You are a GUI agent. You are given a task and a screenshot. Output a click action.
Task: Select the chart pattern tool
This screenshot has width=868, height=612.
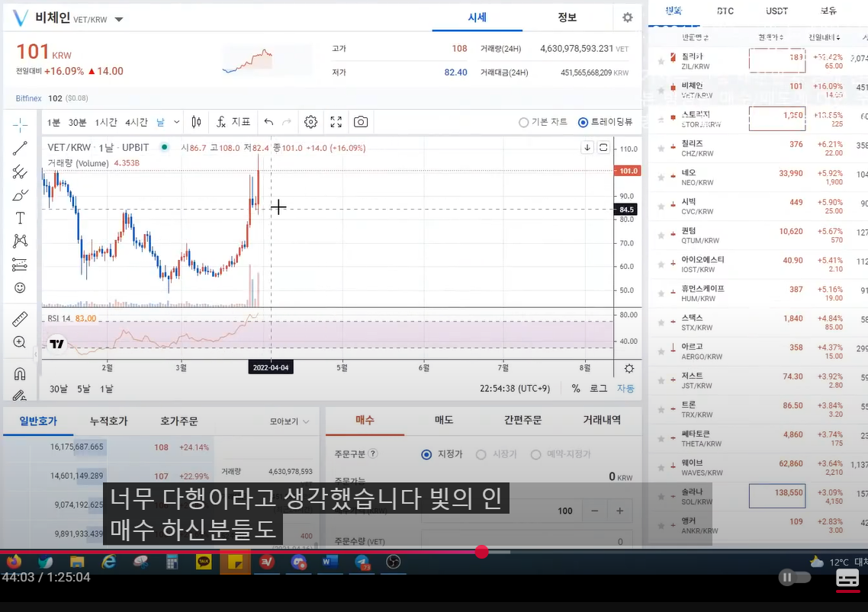(20, 241)
